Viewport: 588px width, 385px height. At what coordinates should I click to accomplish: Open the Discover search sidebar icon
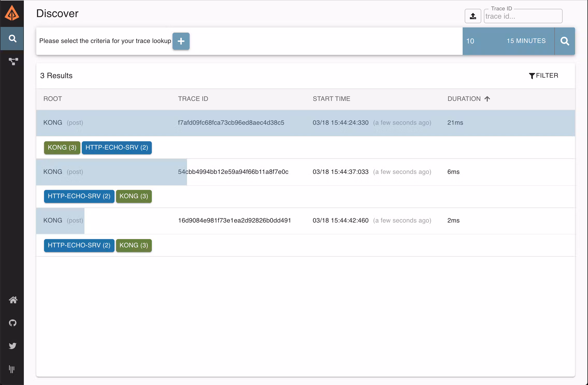coord(12,39)
